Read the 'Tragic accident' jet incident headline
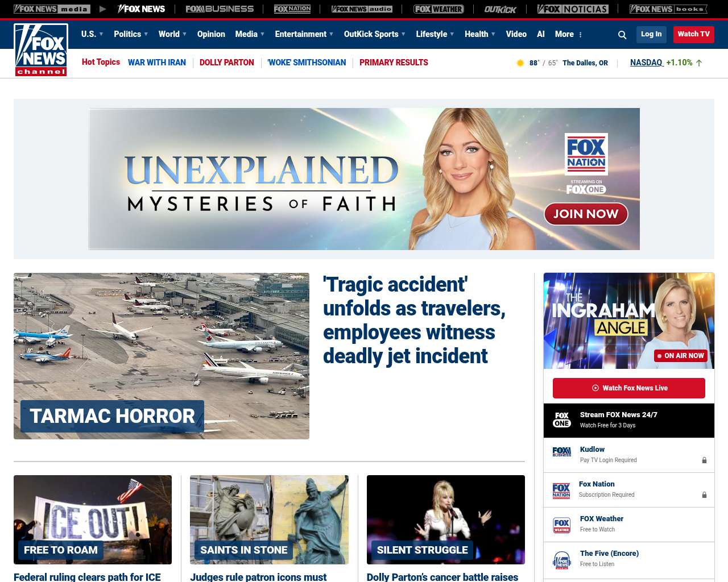Image resolution: width=728 pixels, height=582 pixels. [x=414, y=320]
